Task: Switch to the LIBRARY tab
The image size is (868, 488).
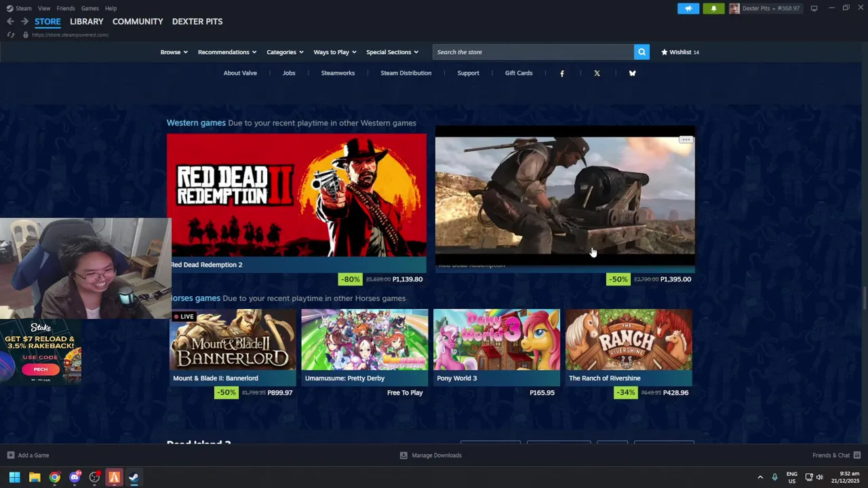Action: 87,22
